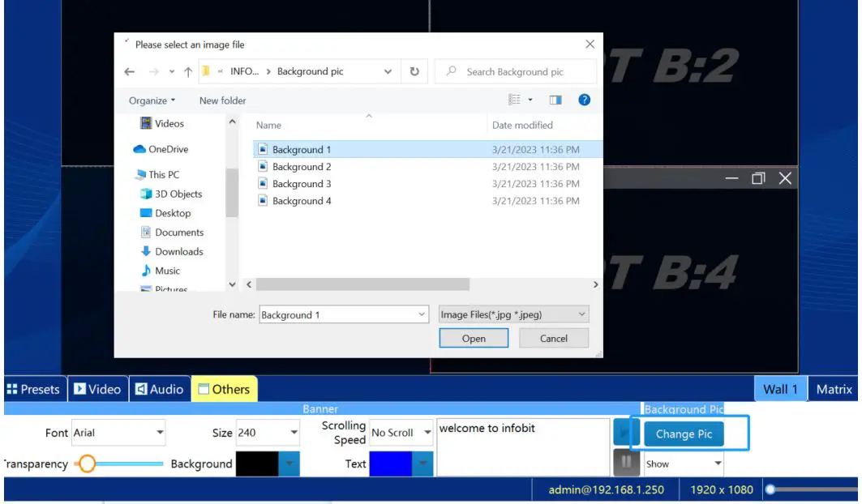The height and width of the screenshot is (504, 862).
Task: Open the banner Size 240 dropdown
Action: pos(268,433)
